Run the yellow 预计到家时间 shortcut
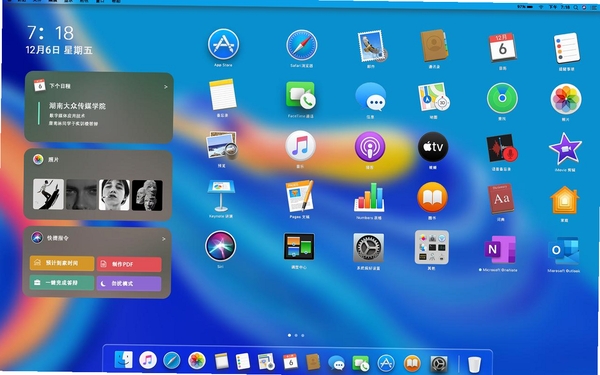 62,263
